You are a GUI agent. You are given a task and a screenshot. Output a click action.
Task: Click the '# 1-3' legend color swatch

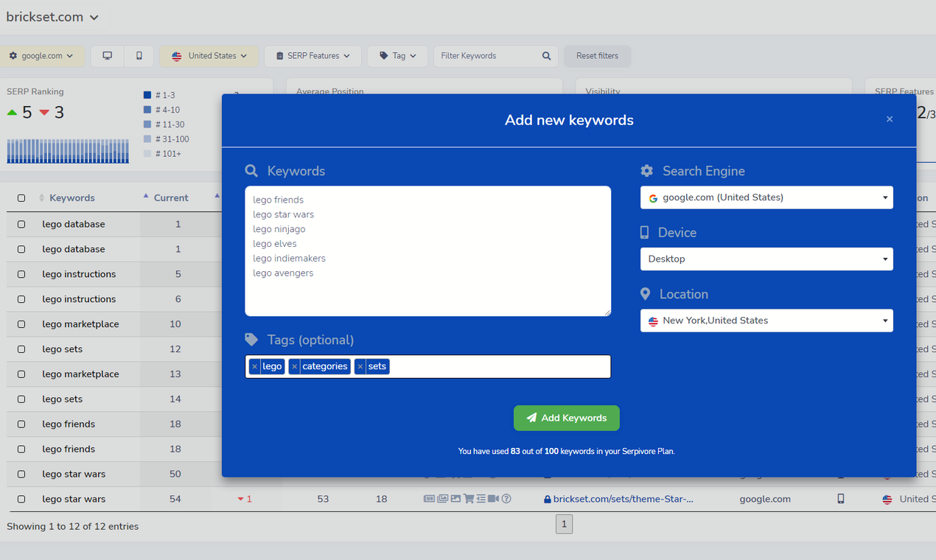click(147, 95)
